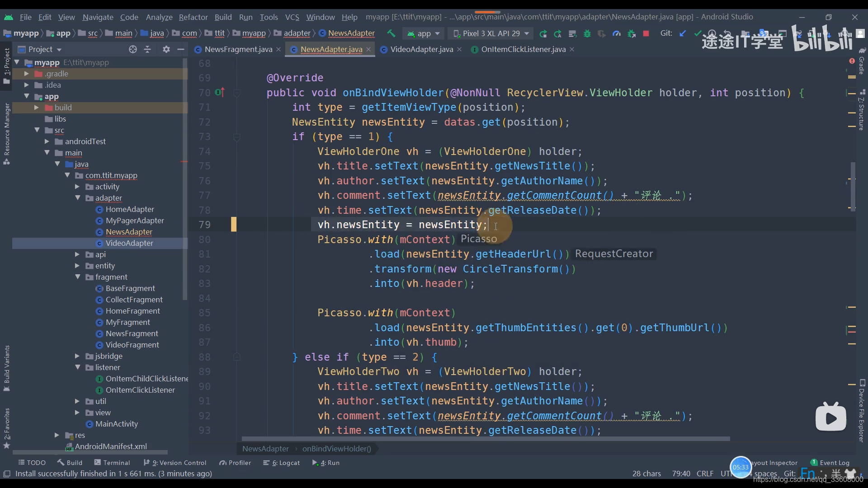Viewport: 868px width, 488px height.
Task: Expand the api package
Action: 77,254
